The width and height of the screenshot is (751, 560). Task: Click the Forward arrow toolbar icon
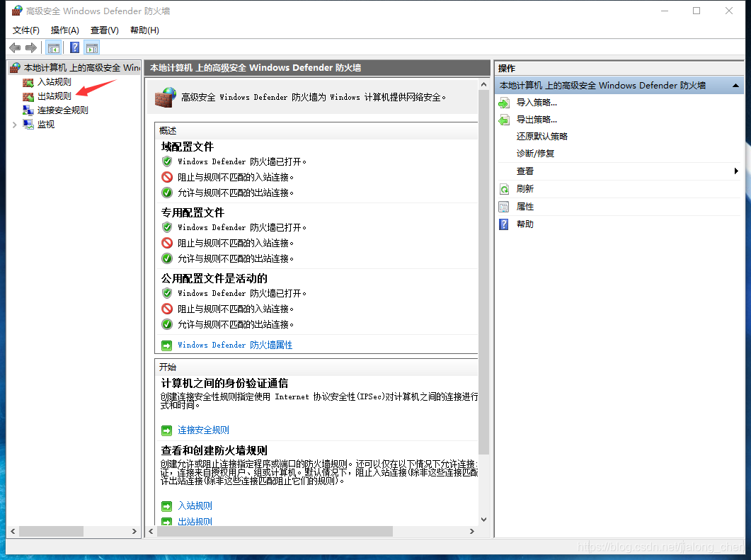31,48
